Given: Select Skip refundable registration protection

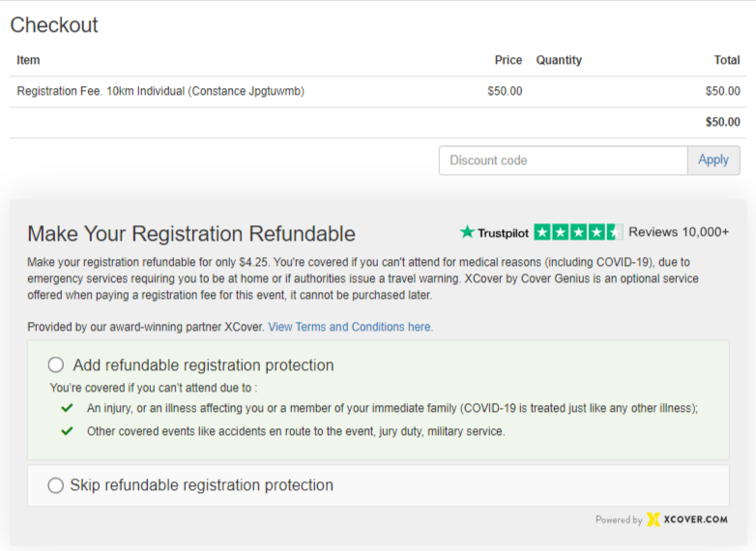Looking at the screenshot, I should [56, 485].
